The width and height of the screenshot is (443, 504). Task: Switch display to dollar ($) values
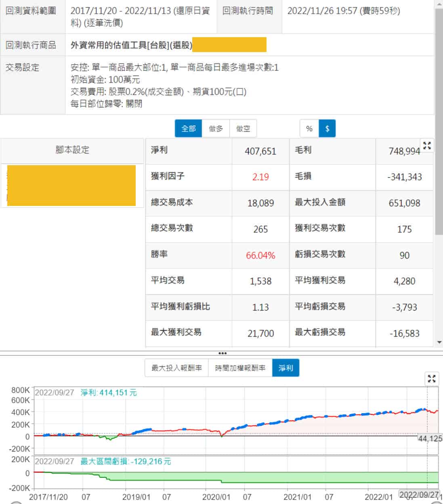(x=327, y=129)
